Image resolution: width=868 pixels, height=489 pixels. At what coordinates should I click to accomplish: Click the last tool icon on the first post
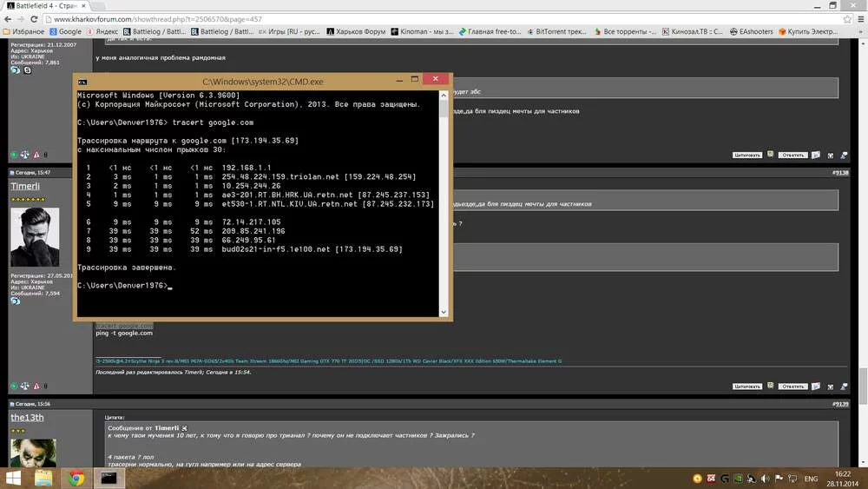[x=845, y=155]
